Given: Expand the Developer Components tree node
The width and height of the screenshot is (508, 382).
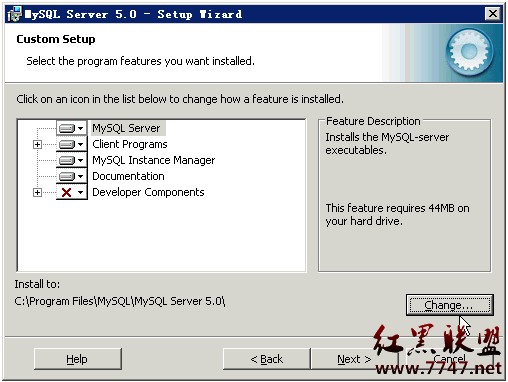Looking at the screenshot, I should [37, 192].
